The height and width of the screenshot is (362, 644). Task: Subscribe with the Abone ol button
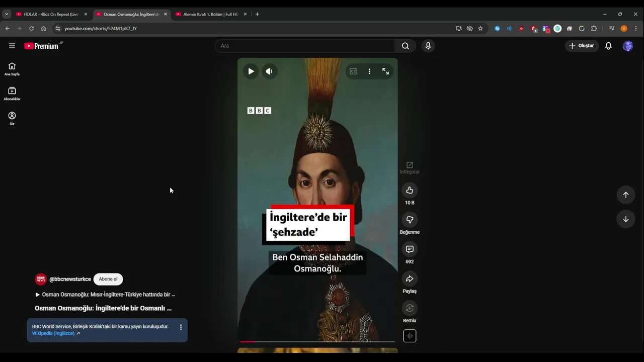click(x=108, y=279)
